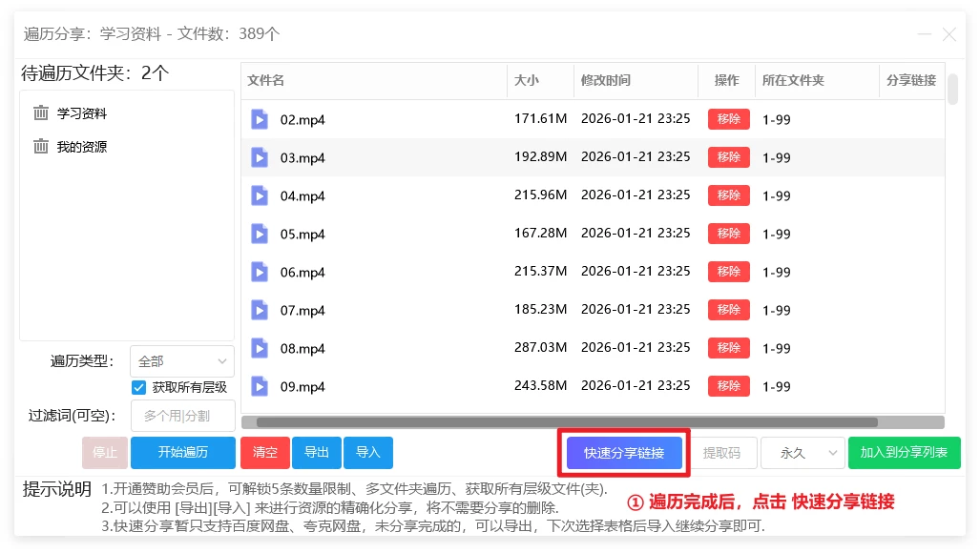
Task: Minimize the traversal share window
Action: point(923,34)
